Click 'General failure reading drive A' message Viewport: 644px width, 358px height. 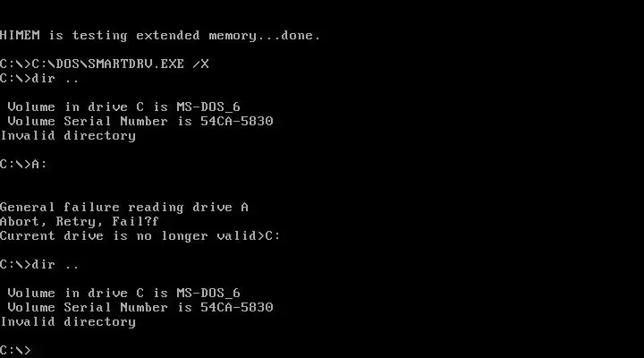coord(124,208)
